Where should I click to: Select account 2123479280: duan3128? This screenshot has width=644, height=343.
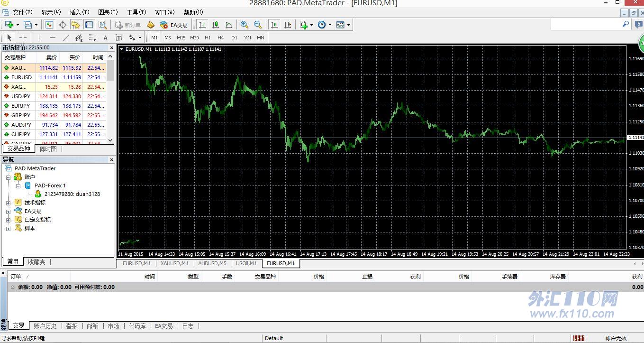point(72,194)
